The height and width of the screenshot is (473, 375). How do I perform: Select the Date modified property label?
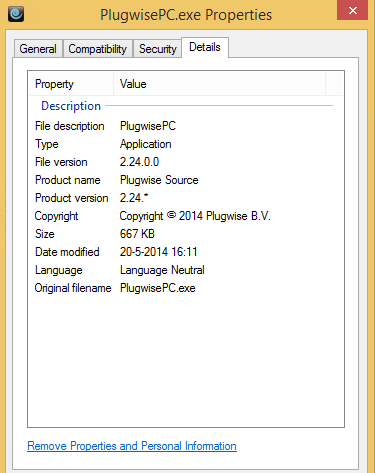click(x=67, y=252)
